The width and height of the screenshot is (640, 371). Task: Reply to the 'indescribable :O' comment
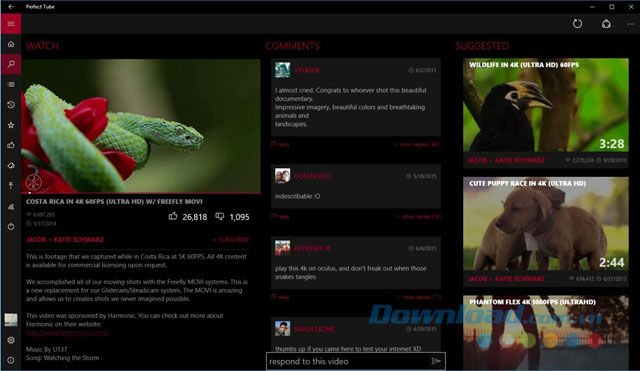[x=280, y=216]
